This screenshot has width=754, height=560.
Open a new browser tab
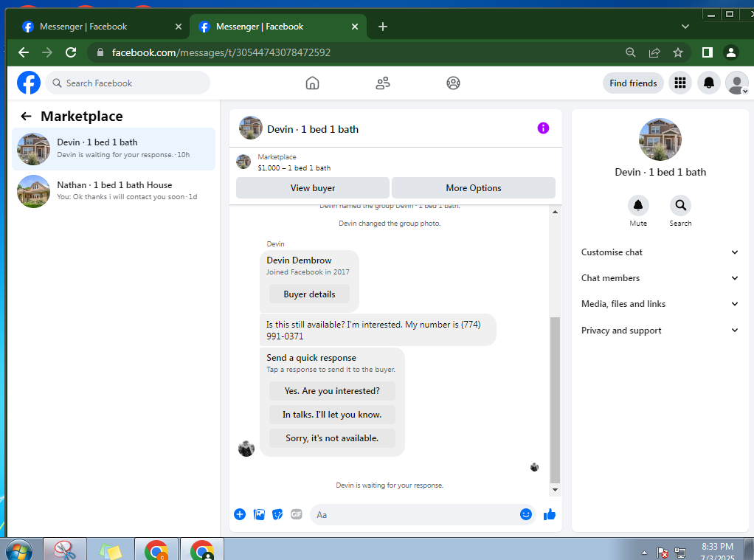point(383,27)
